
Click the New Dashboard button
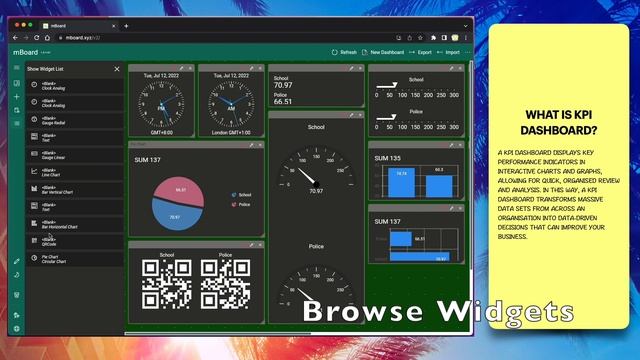click(x=383, y=52)
